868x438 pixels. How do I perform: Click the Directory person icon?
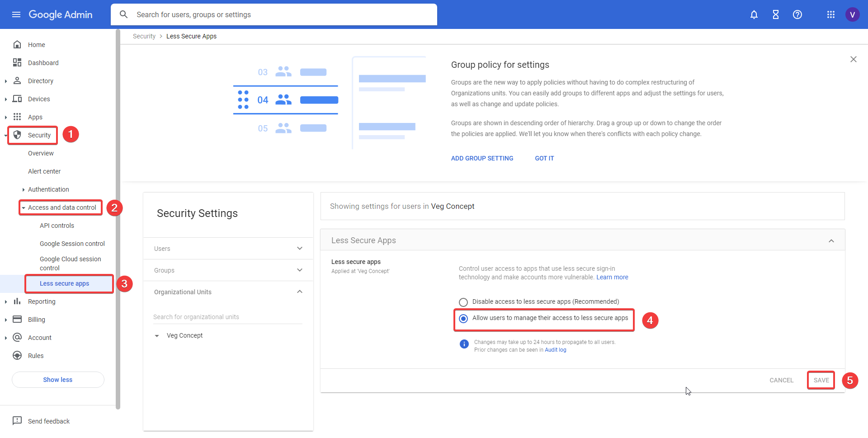coord(17,80)
